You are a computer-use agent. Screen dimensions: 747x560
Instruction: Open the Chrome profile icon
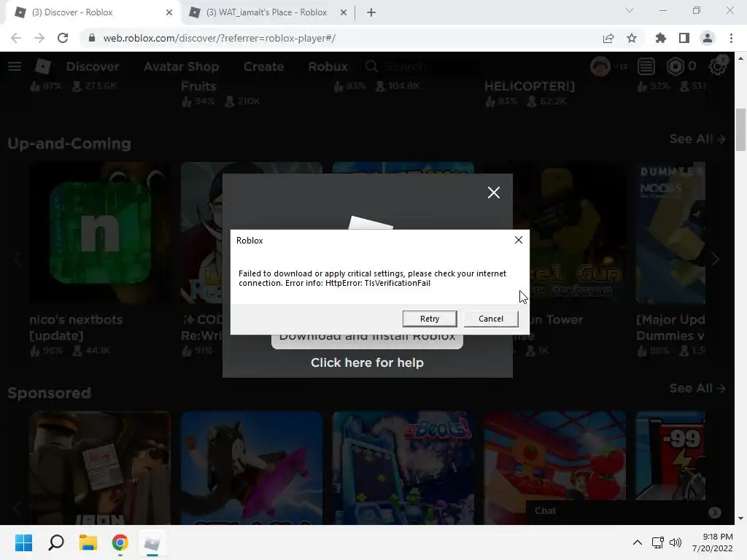click(x=708, y=38)
